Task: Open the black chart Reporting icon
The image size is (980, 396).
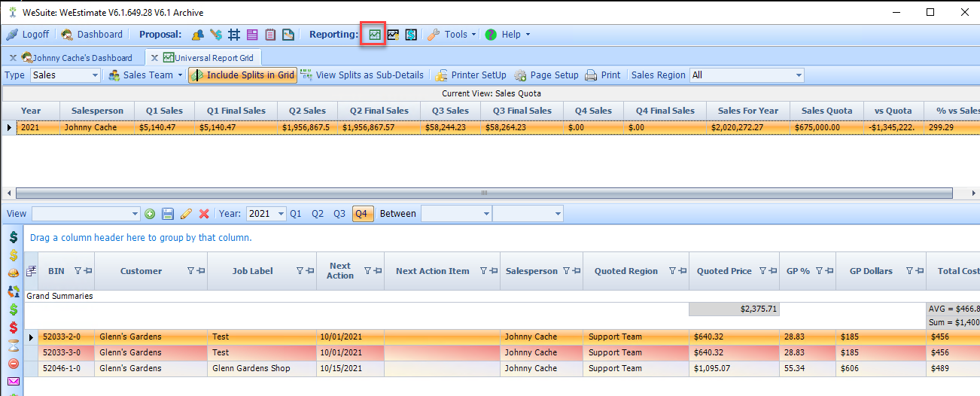Action: [x=393, y=35]
